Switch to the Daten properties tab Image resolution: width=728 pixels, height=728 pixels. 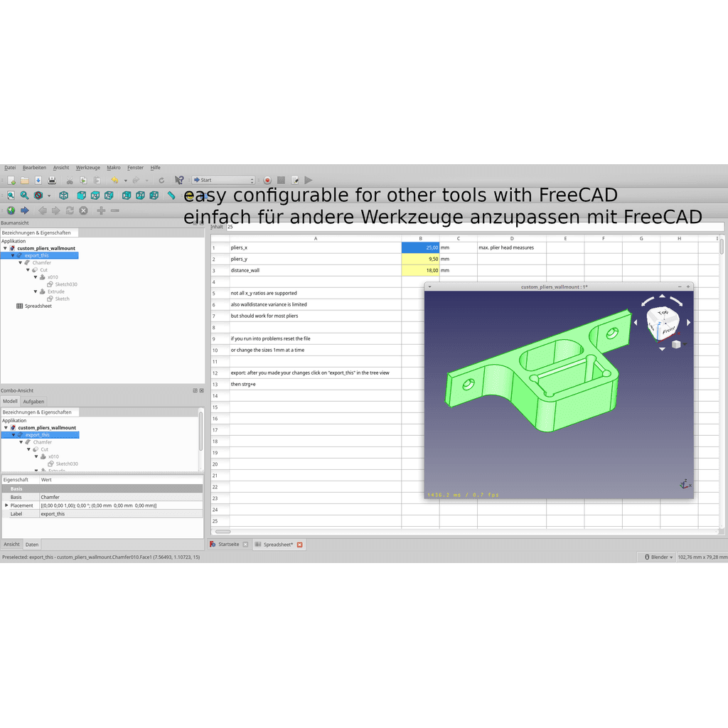pos(32,545)
